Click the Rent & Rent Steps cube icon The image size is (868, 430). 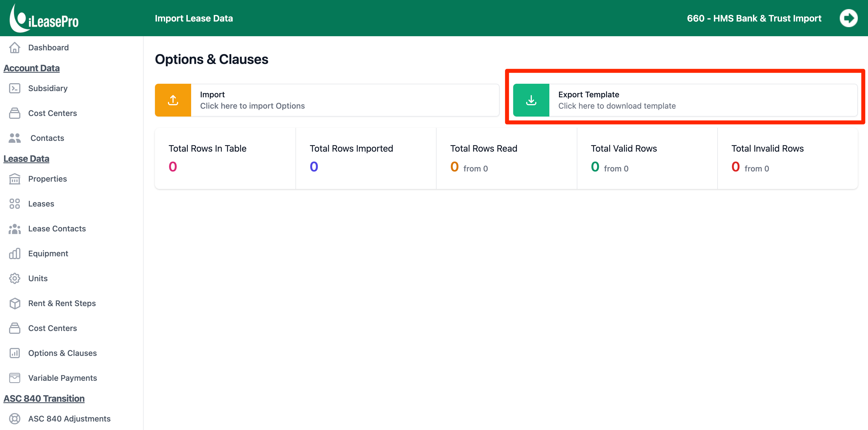click(x=14, y=303)
